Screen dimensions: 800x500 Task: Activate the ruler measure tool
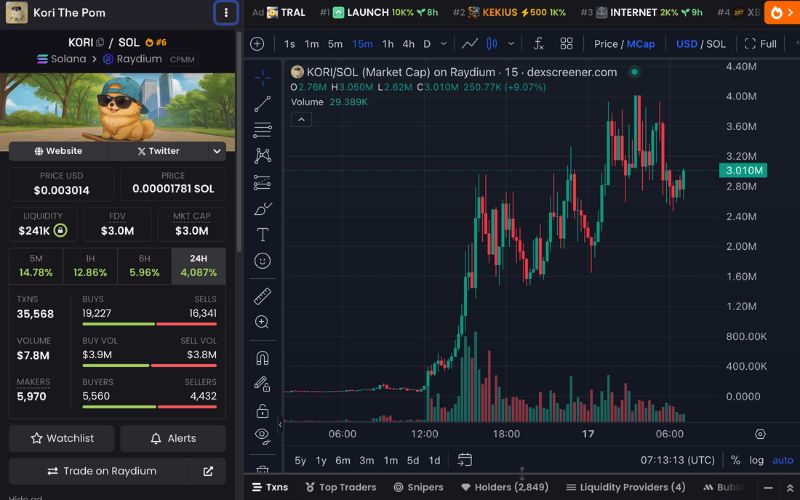click(262, 296)
